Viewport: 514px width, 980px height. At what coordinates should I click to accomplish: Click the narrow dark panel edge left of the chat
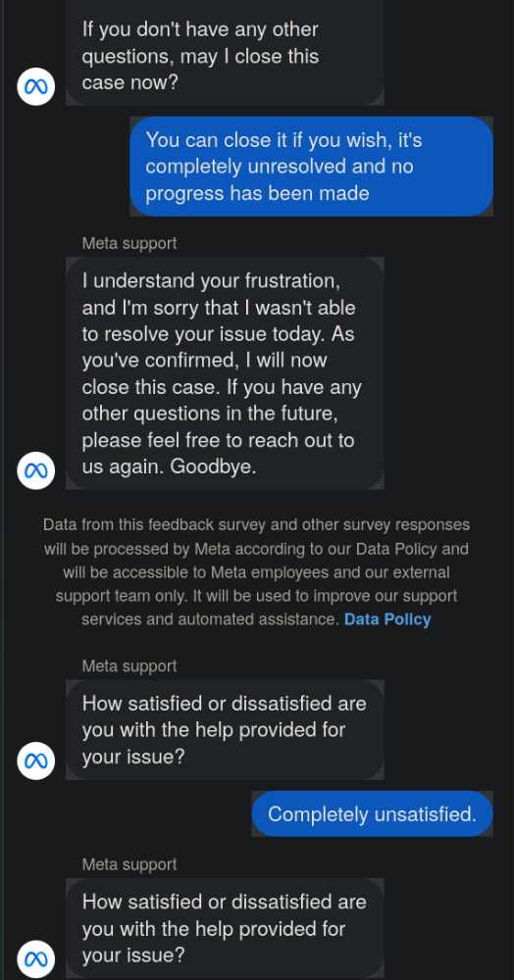click(x=2, y=490)
